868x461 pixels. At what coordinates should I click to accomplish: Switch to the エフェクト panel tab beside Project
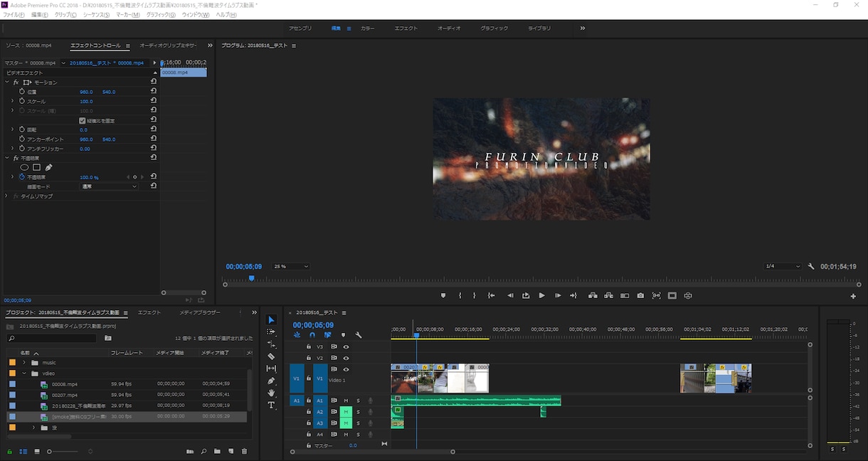point(149,312)
